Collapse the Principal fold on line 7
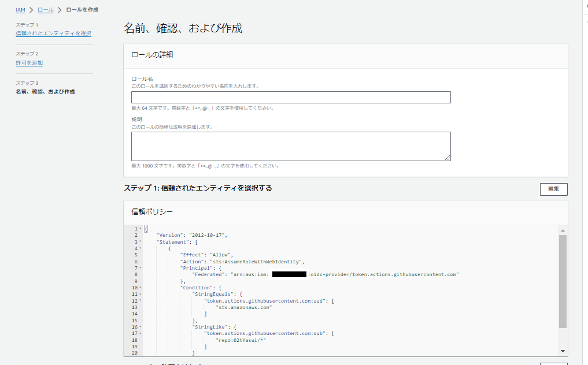Screen dimensions: 588x365 [x=140, y=268]
